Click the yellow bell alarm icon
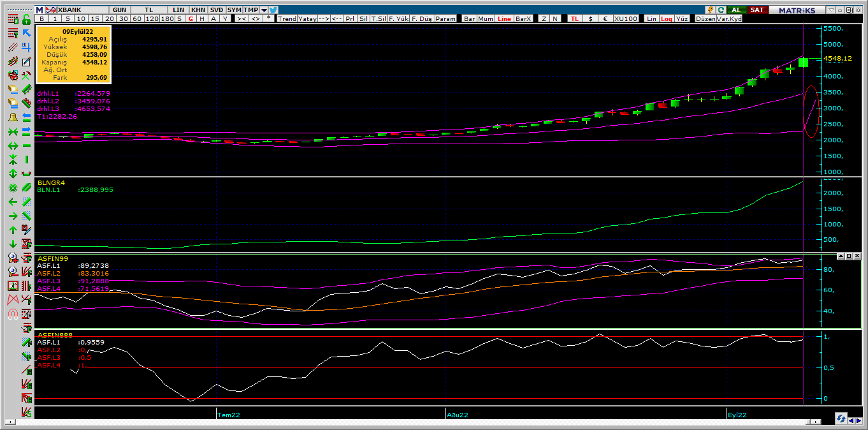 [x=13, y=117]
